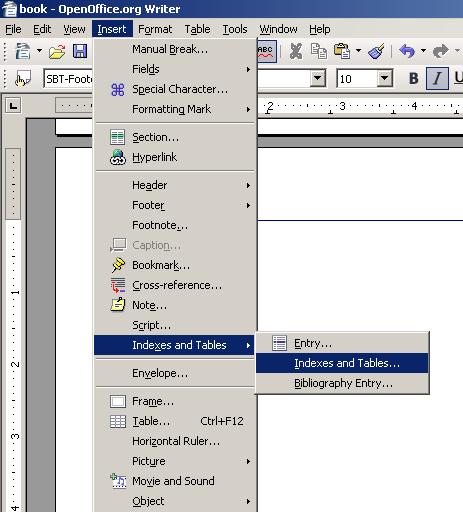
Task: Click the Paste clipboard icon
Action: [342, 52]
